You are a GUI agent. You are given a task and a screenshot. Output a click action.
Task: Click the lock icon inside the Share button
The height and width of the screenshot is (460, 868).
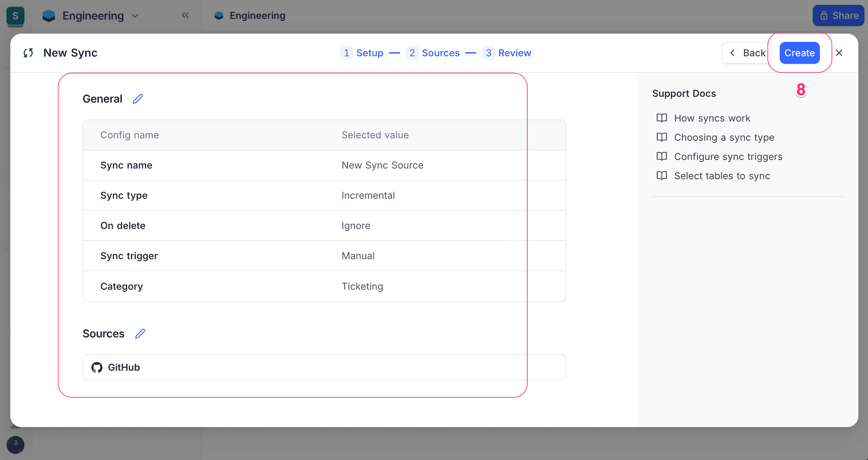tap(824, 15)
